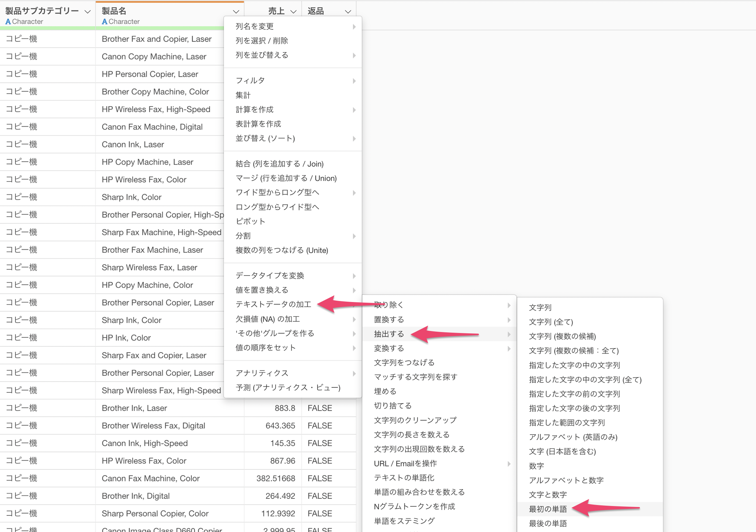
Task: Expand ワイド型からロング型へ submenu
Action: point(293,193)
